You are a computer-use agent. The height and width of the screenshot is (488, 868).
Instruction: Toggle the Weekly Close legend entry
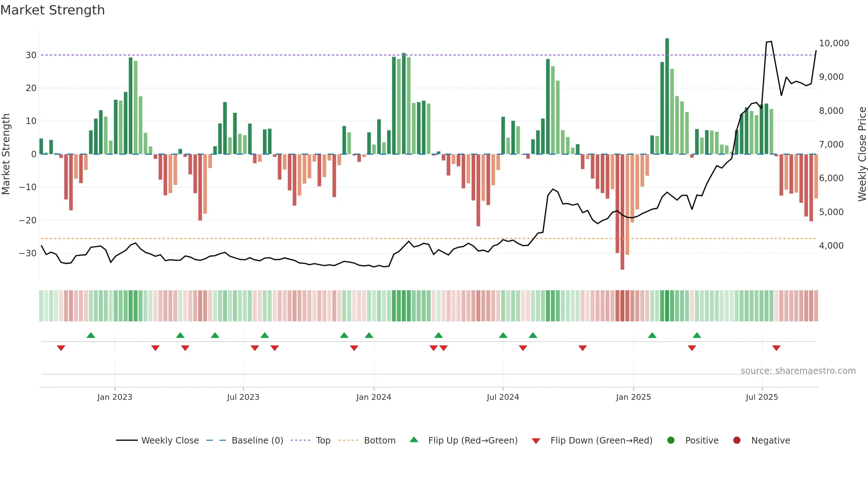pyautogui.click(x=157, y=440)
